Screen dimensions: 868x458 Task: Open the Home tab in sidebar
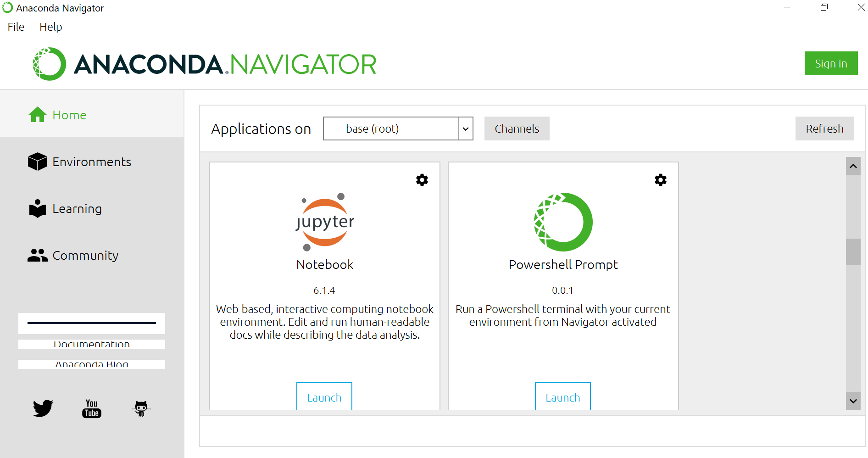(92, 114)
